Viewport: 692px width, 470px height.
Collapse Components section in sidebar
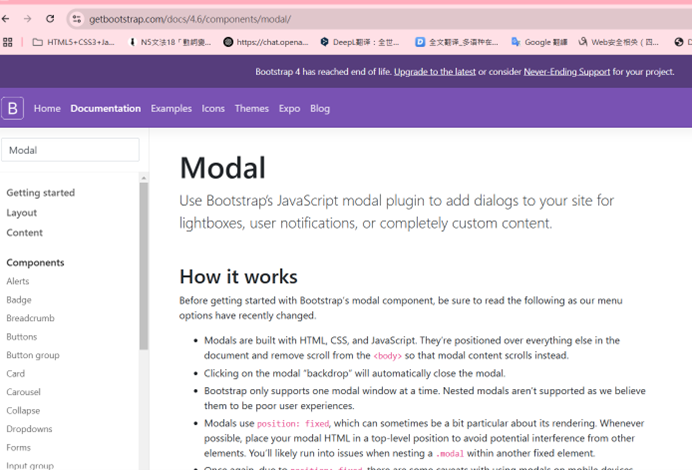pos(35,263)
